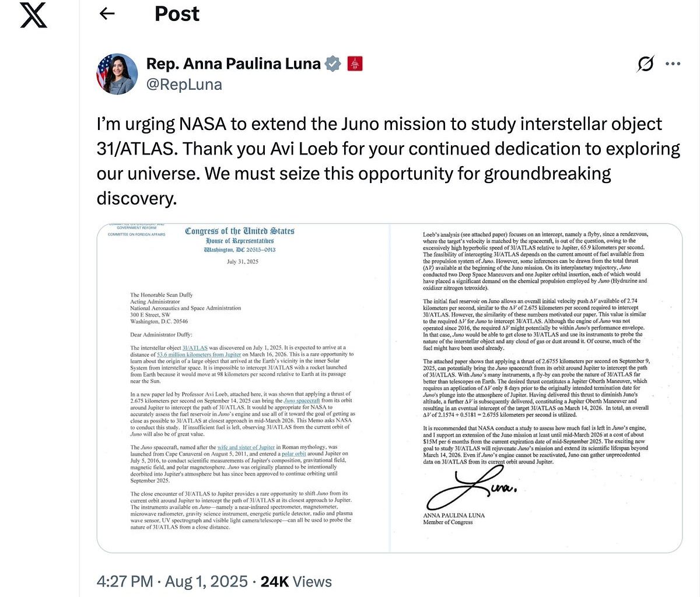Click the red affiliation badge
This screenshot has height=597, width=700.
[x=355, y=64]
